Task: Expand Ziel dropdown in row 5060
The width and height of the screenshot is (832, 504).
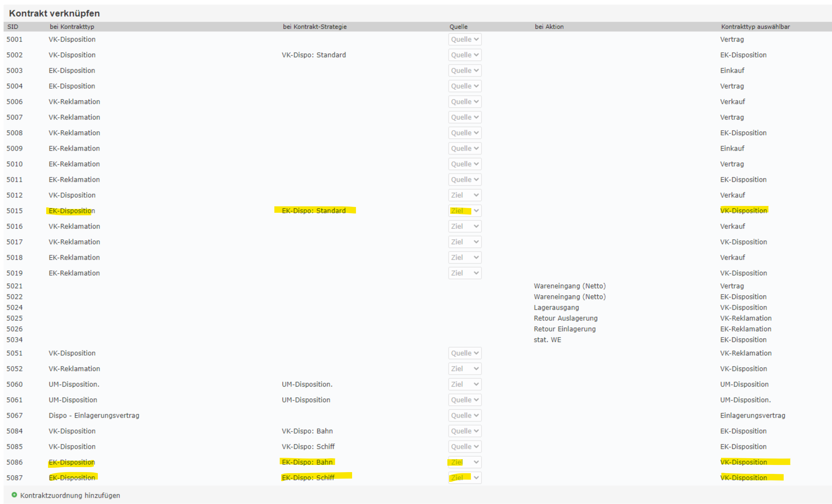Action: (465, 384)
